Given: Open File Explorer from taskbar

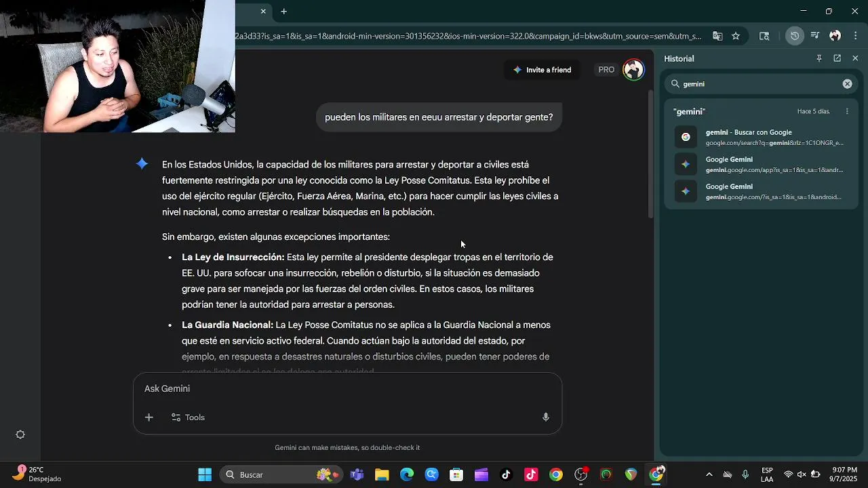Looking at the screenshot, I should coord(382,474).
